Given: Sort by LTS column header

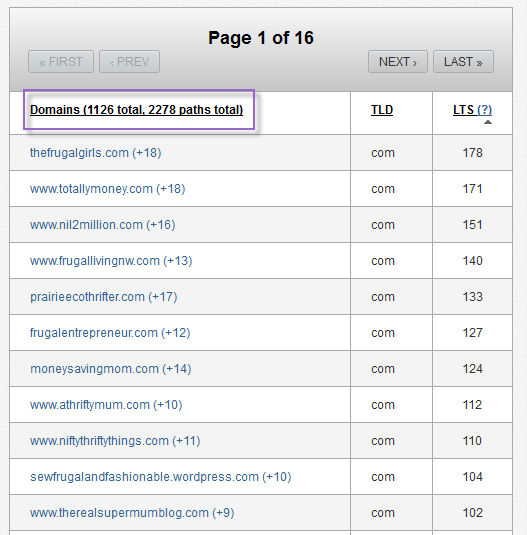Looking at the screenshot, I should (x=464, y=110).
